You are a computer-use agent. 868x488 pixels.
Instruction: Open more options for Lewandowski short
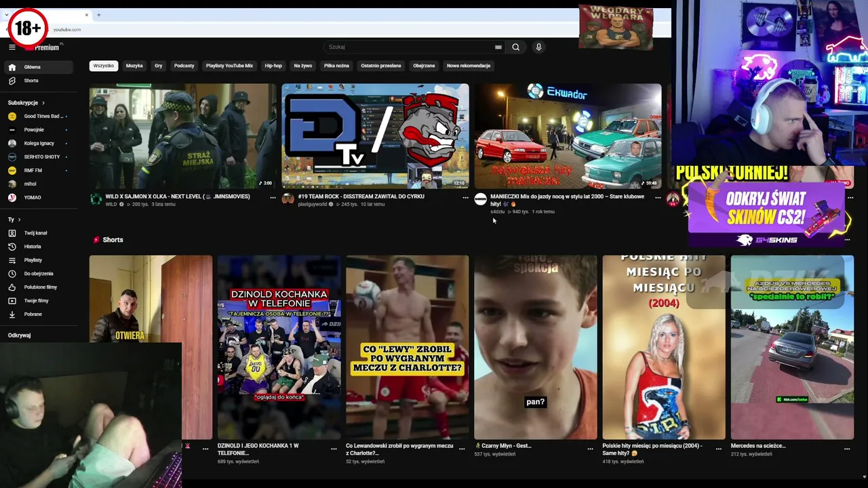(x=462, y=449)
